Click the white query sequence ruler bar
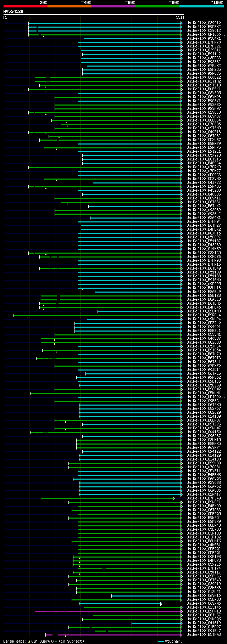Screen dimensions: 227x644 (x=94, y=15)
